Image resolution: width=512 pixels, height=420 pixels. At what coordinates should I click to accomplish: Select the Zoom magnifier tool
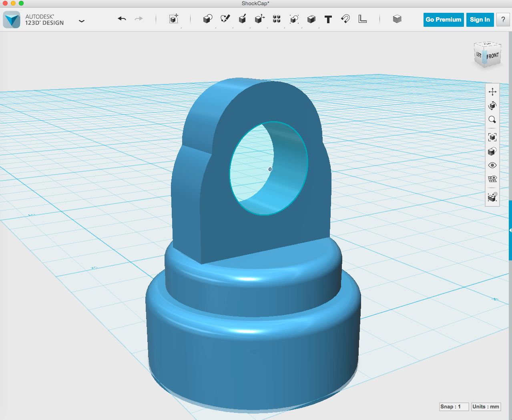click(x=492, y=120)
